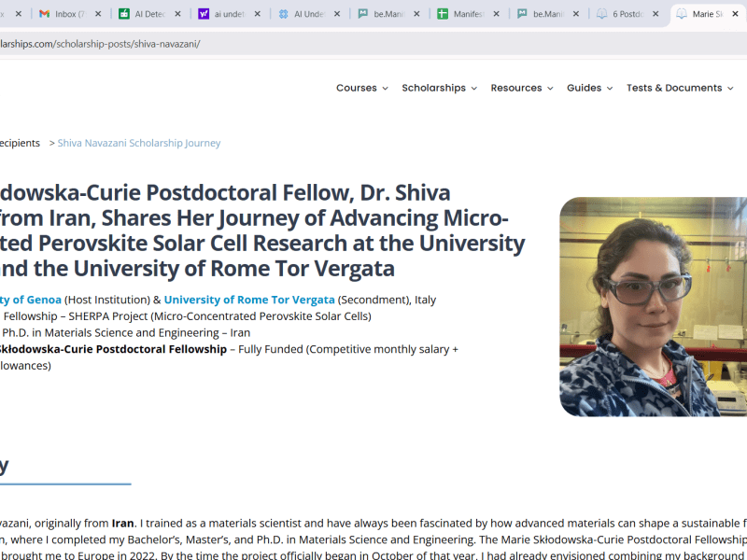Click the bold 'Iran' word in paragraph
This screenshot has width=747, height=560.
click(122, 523)
